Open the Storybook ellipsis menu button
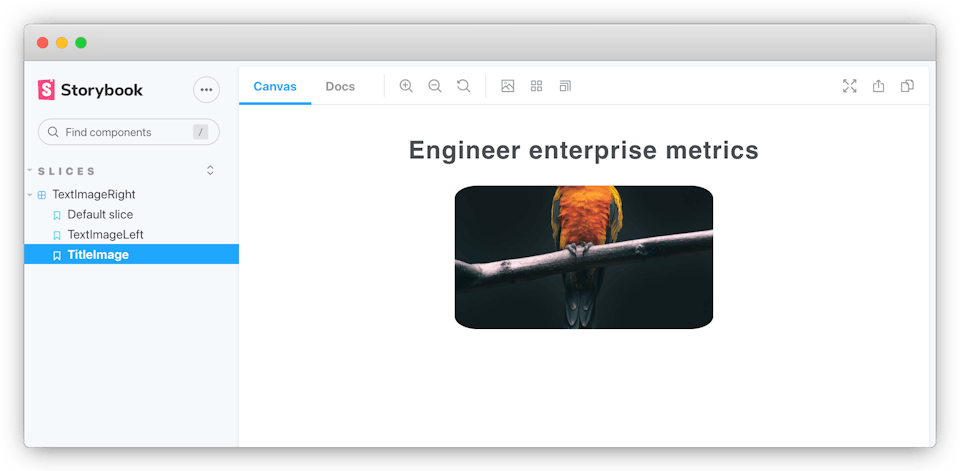This screenshot has width=960, height=471. [x=206, y=90]
